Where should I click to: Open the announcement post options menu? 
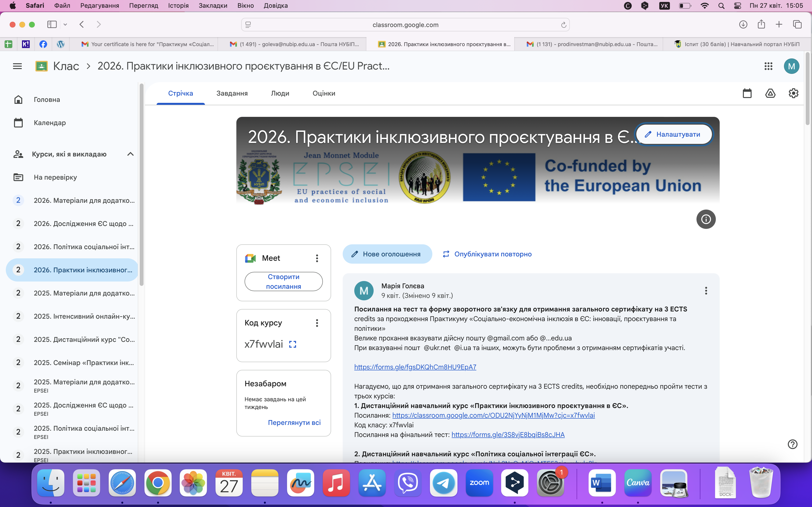click(706, 291)
